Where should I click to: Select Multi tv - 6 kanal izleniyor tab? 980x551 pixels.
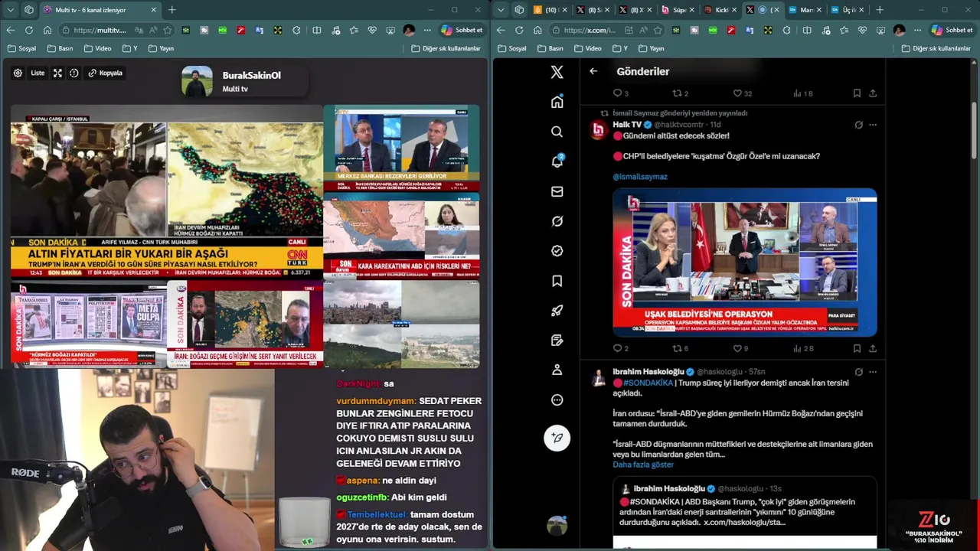(x=100, y=10)
